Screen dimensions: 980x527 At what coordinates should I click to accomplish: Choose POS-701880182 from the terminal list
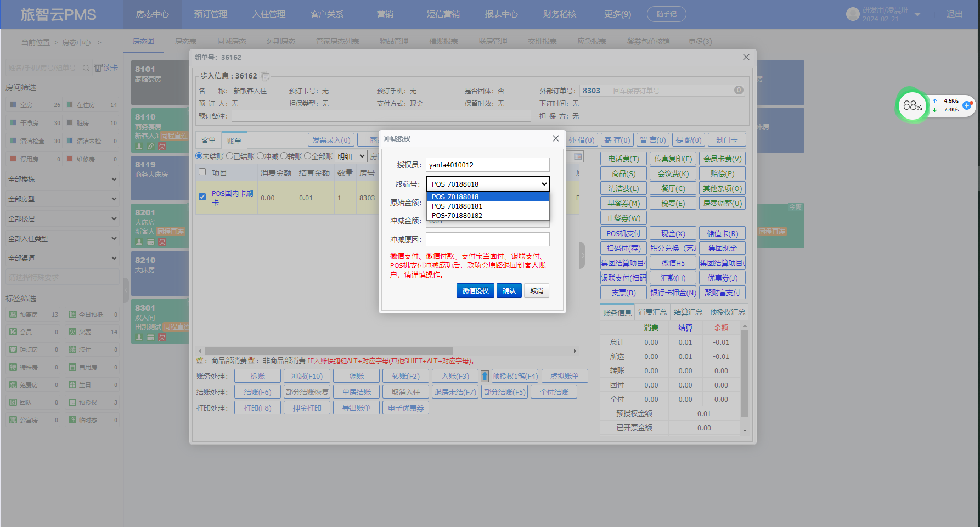[488, 215]
